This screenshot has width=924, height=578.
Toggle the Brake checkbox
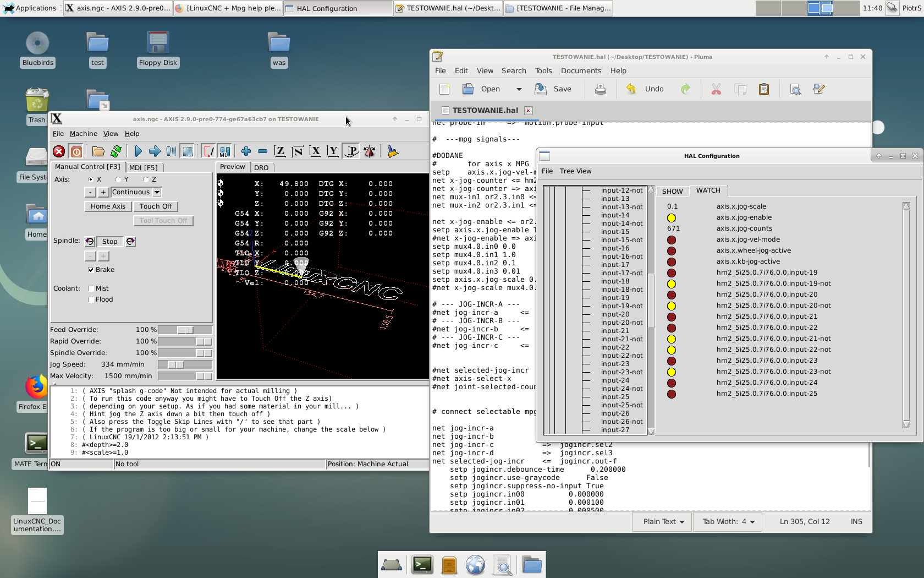91,270
